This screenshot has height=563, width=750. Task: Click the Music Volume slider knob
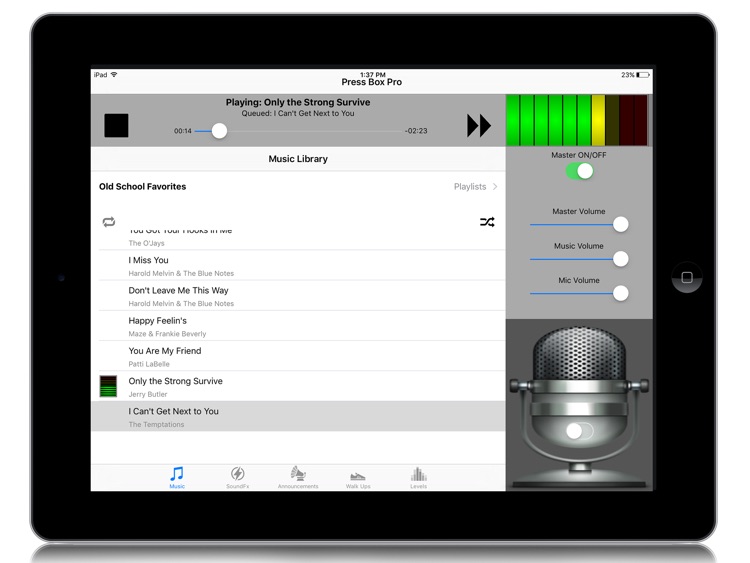(x=621, y=259)
